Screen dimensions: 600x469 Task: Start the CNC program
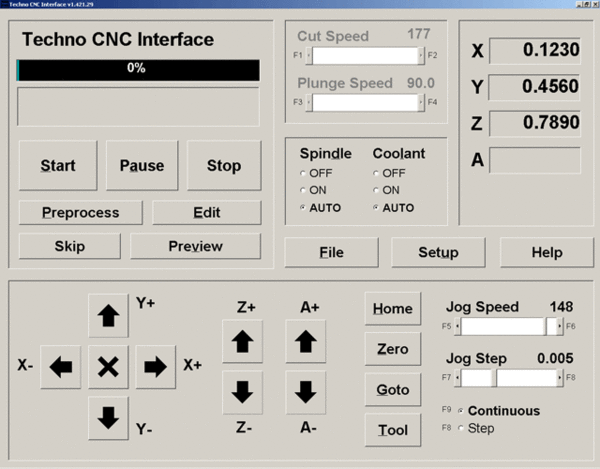tap(60, 166)
